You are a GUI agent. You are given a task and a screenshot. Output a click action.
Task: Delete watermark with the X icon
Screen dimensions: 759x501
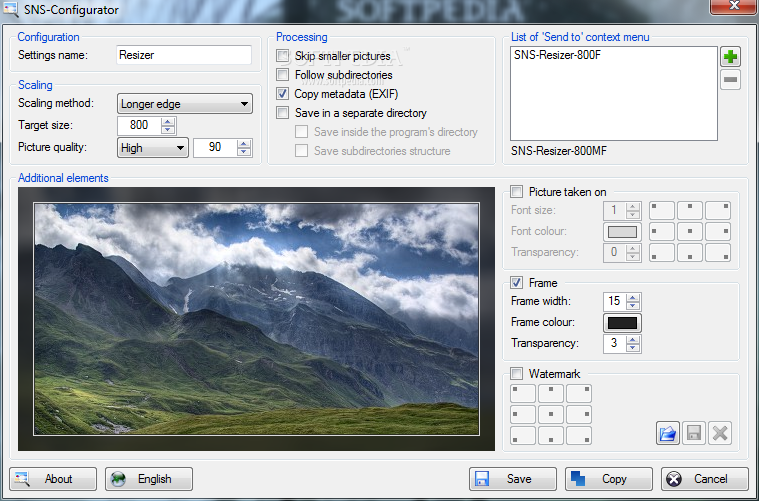[x=720, y=433]
